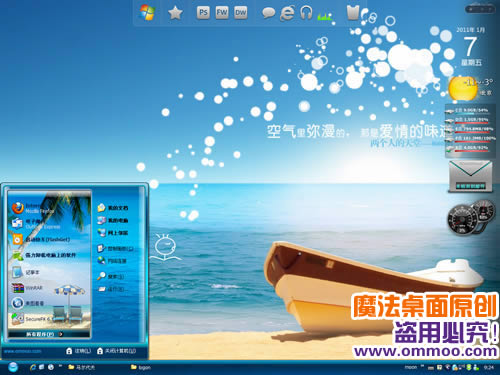Open Internet Explorer icon in top dock
The height and width of the screenshot is (375, 500).
pyautogui.click(x=287, y=13)
